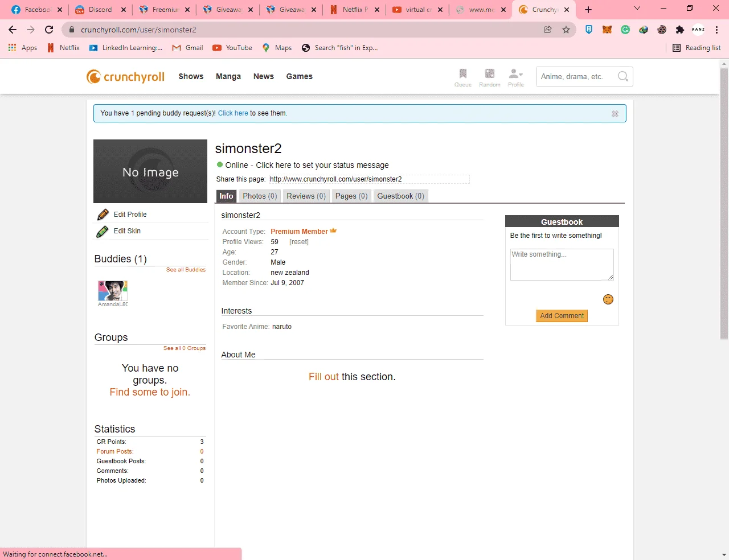Click the Crunchyroll logo
729x560 pixels.
click(x=126, y=76)
